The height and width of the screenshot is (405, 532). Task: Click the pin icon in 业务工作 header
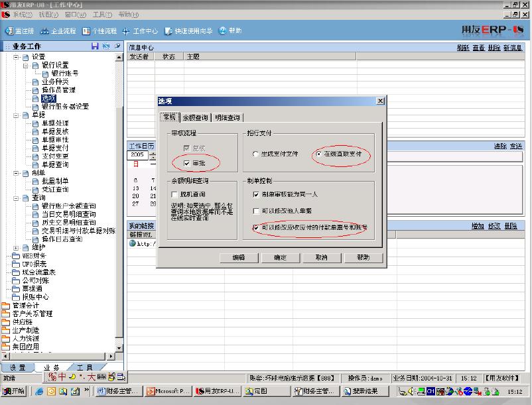[117, 46]
